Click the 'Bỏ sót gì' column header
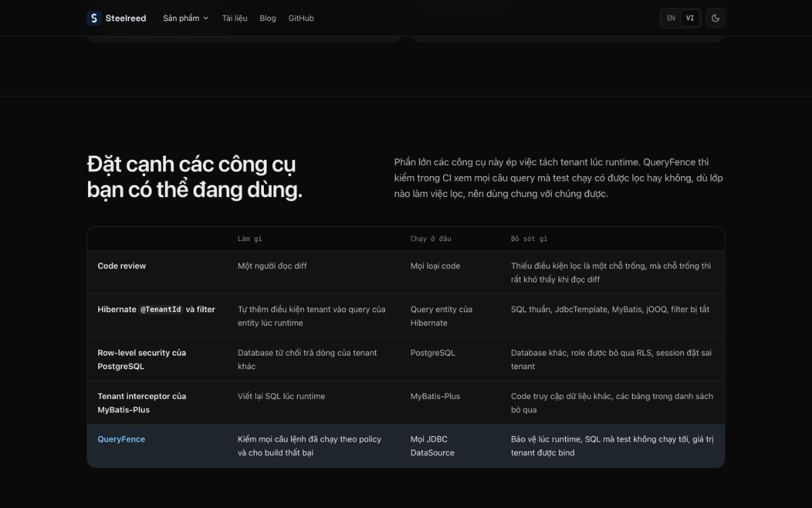The width and height of the screenshot is (812, 508). [529, 239]
